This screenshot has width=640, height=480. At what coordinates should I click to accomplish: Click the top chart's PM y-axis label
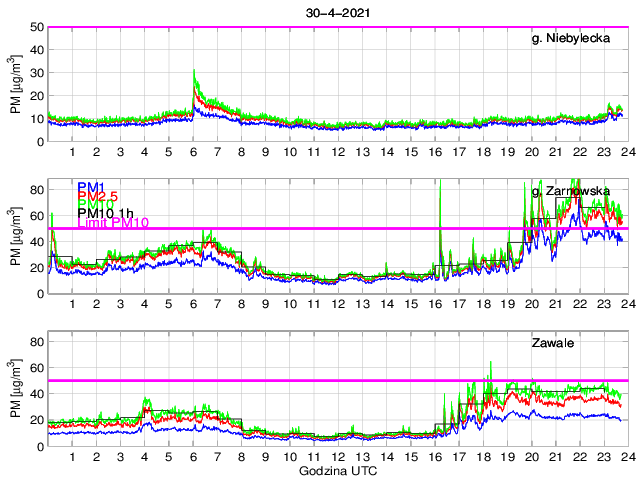(15, 84)
